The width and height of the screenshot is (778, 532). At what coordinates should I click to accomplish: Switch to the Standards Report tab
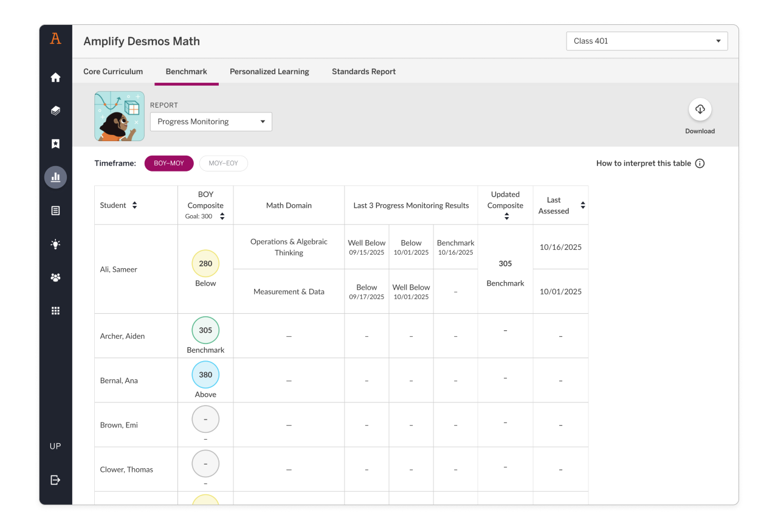point(363,71)
